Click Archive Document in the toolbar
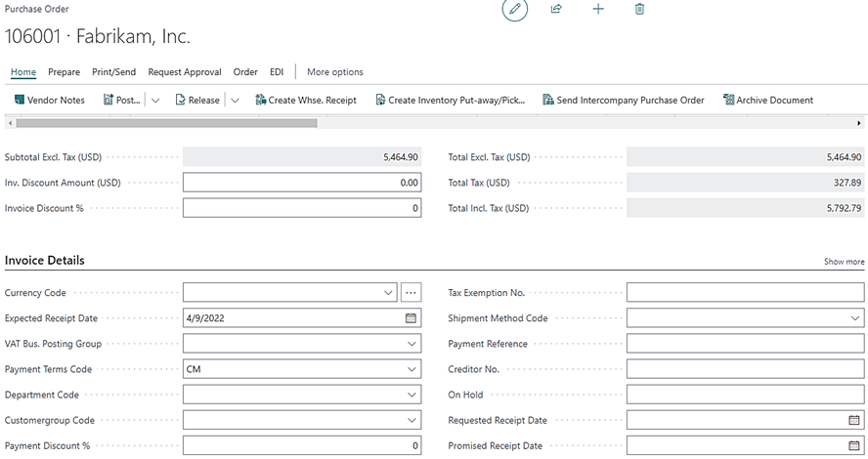 pyautogui.click(x=767, y=100)
